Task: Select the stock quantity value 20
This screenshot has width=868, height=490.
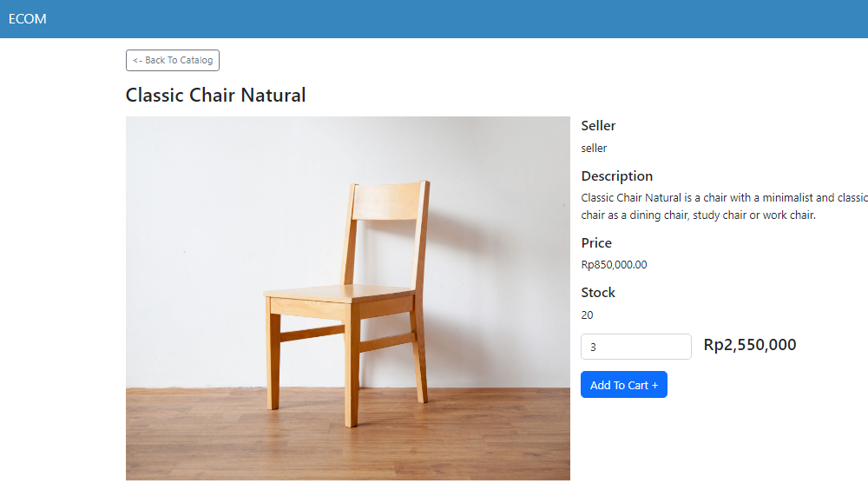Action: click(587, 315)
